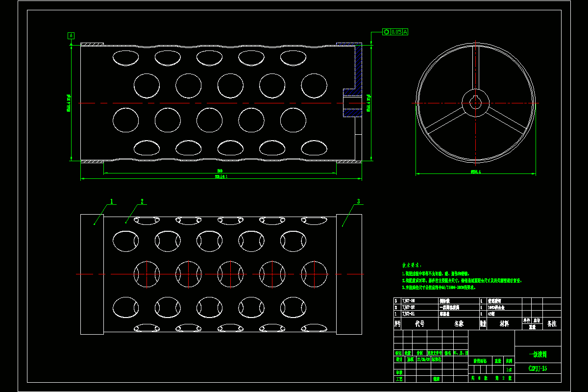
Task: Click the "审核" label in title block
Action: point(399,372)
